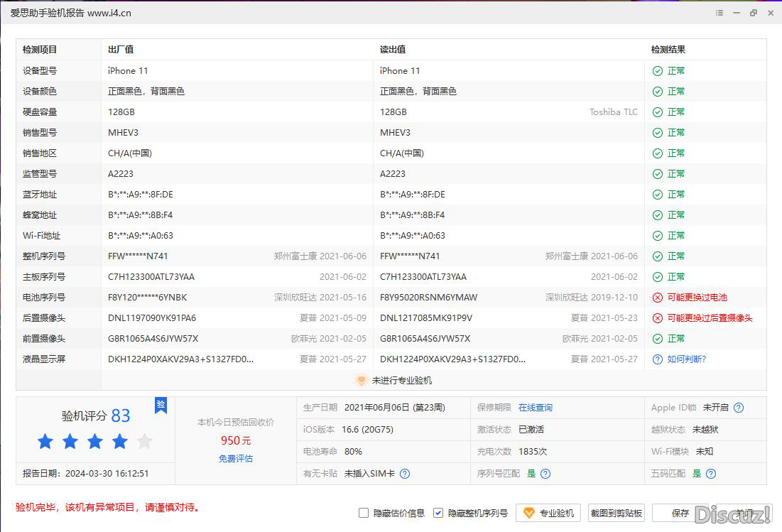Click the 越狱状态 未越狱 value
This screenshot has height=532, width=782.
coord(705,430)
